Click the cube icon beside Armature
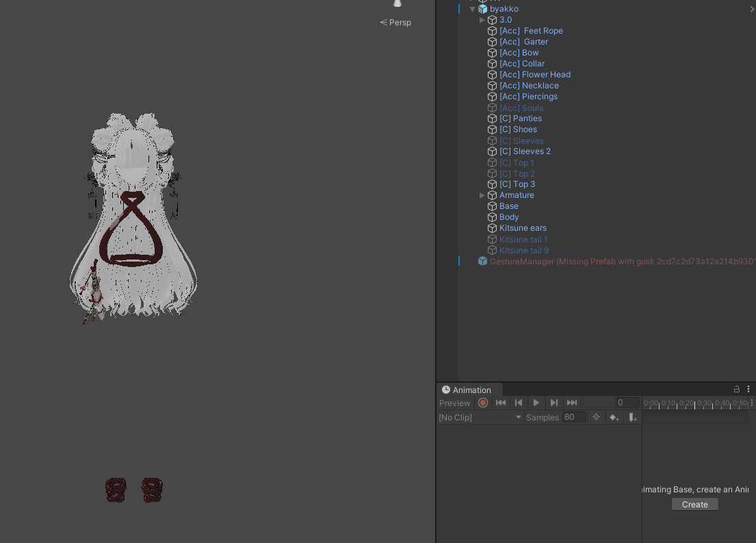 click(493, 195)
